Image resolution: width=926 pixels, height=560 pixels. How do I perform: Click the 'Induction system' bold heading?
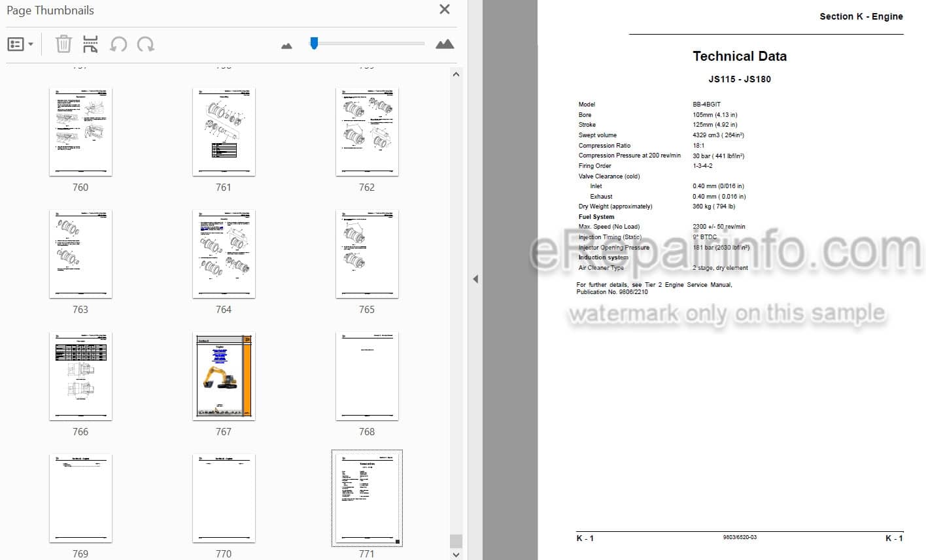point(603,257)
